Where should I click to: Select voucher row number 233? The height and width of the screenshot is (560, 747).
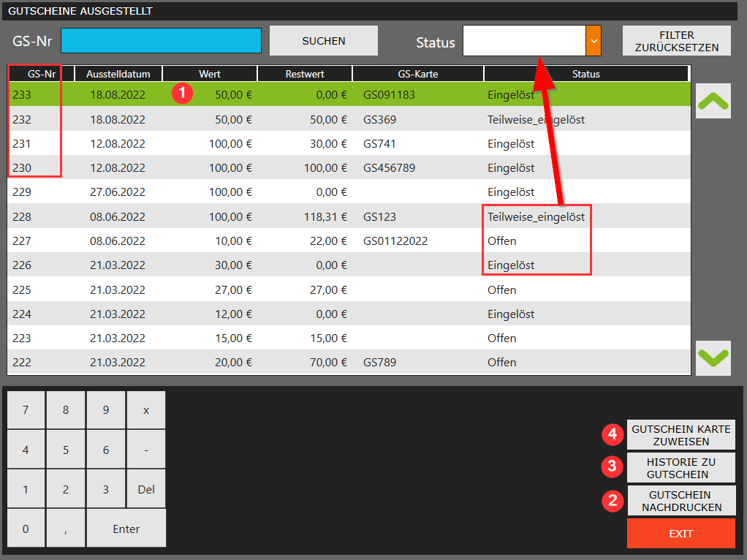[349, 94]
